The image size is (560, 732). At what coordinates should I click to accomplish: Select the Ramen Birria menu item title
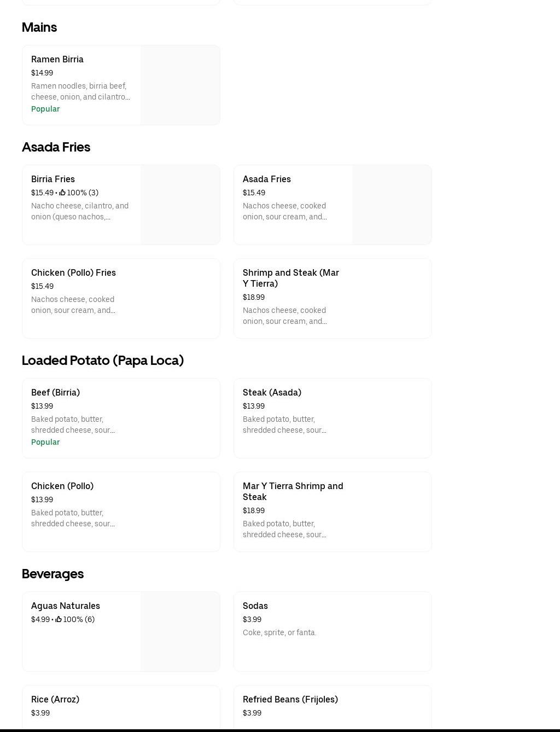[x=57, y=59]
